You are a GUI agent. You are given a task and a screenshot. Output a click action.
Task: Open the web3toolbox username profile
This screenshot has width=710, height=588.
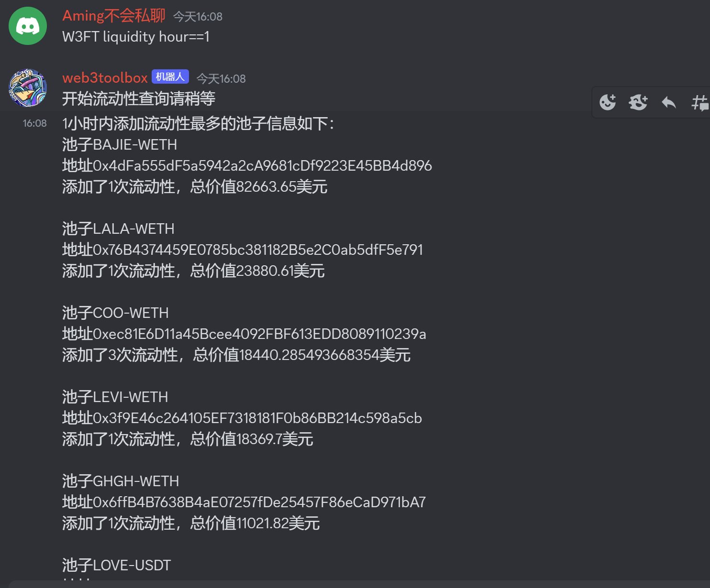[x=105, y=77]
